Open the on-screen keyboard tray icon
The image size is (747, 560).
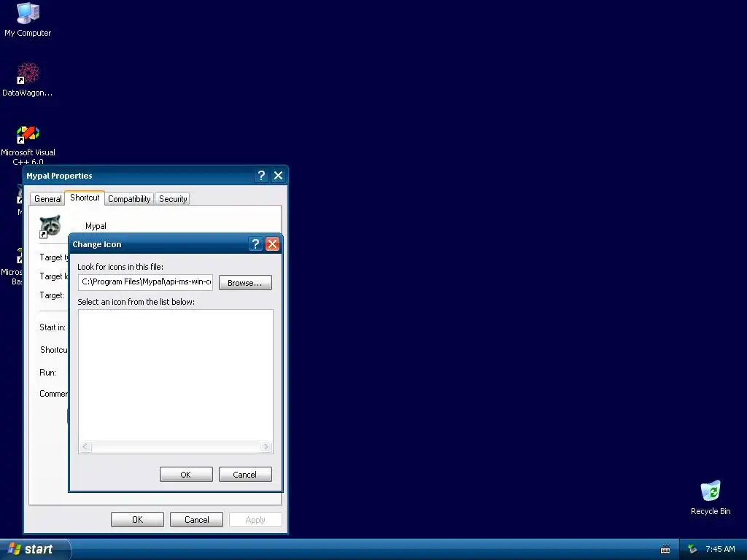(665, 550)
